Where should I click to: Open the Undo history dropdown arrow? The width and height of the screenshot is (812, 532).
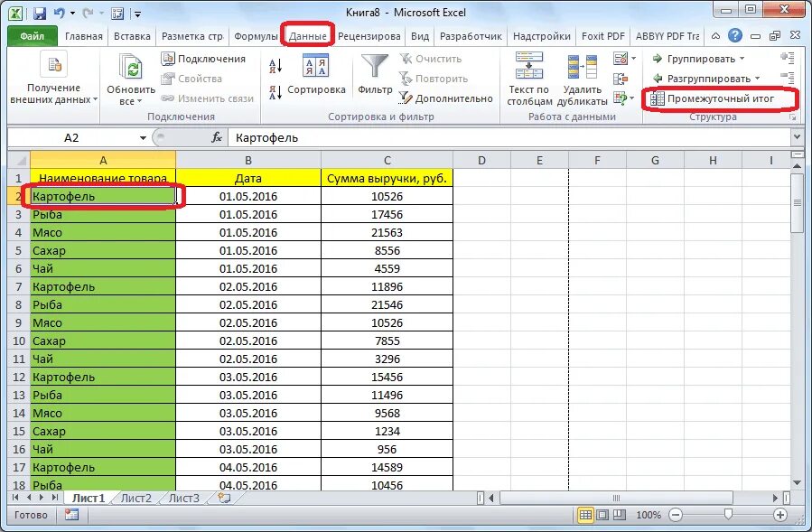(72, 14)
